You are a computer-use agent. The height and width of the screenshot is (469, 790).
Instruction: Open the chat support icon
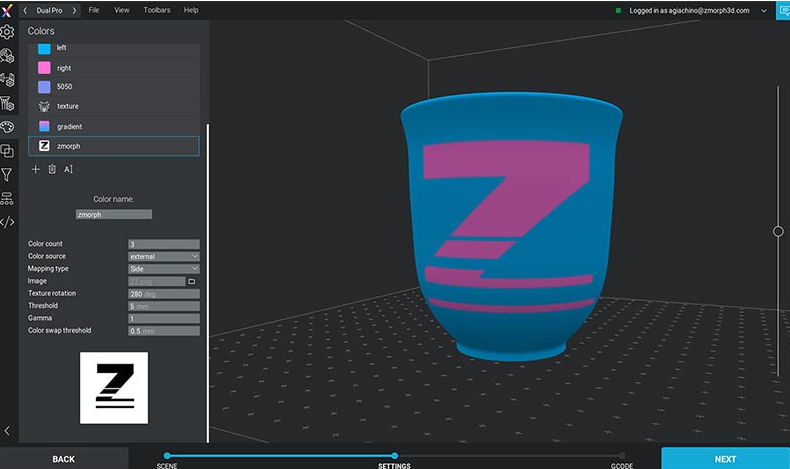(783, 11)
